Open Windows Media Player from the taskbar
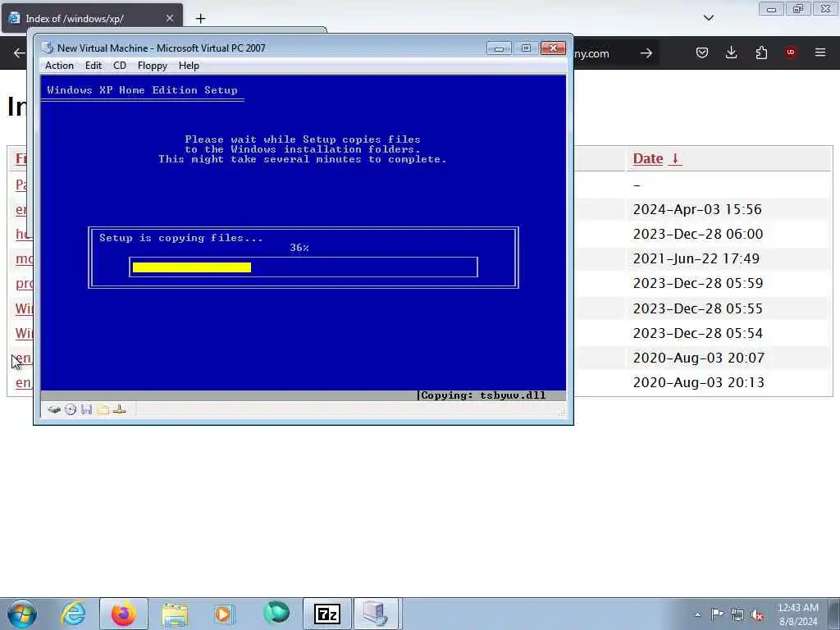 point(225,614)
